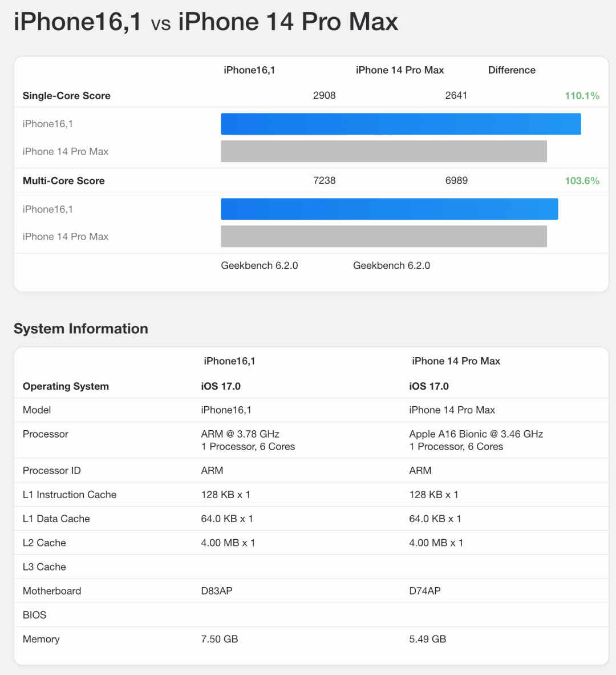Viewport: 616px width, 675px height.
Task: Click the iPhone16,1 single-core blue bar
Action: 400,124
